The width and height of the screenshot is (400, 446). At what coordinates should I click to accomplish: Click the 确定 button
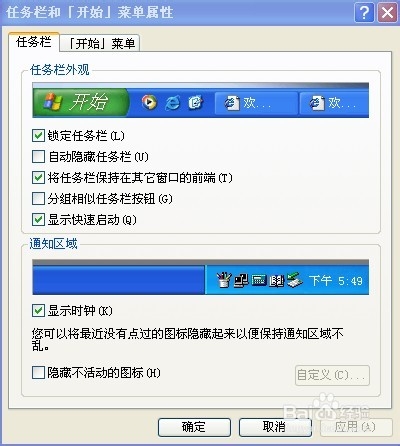[x=194, y=427]
